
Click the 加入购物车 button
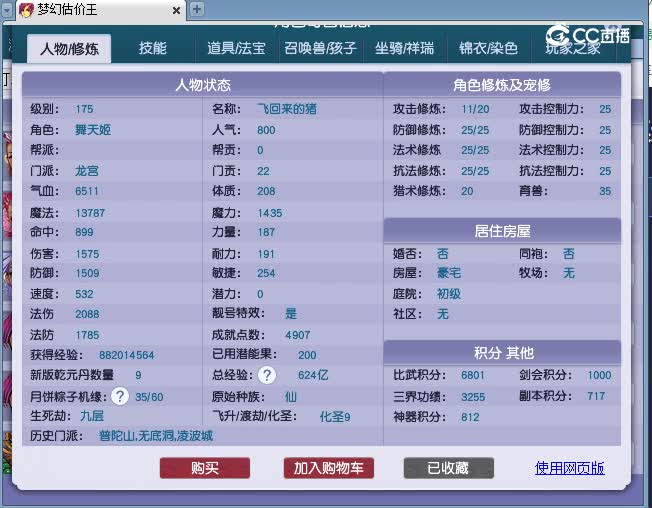328,468
